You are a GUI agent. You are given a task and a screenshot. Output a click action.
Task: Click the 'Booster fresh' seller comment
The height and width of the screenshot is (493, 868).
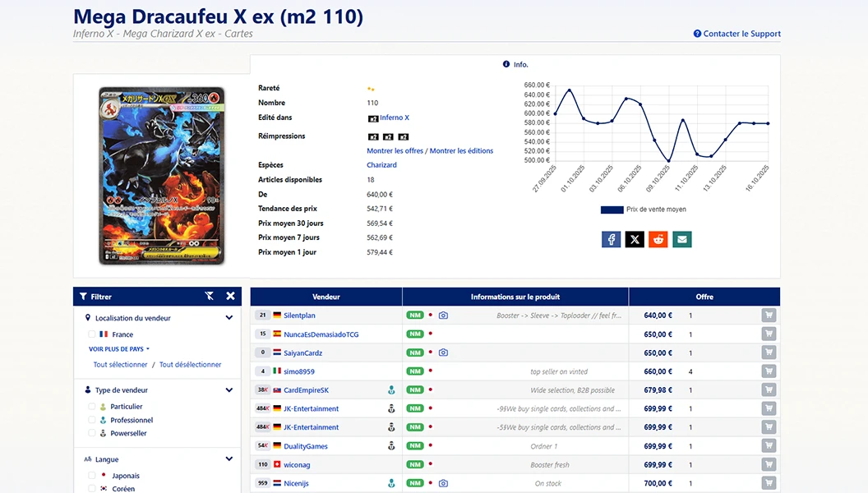pos(550,465)
